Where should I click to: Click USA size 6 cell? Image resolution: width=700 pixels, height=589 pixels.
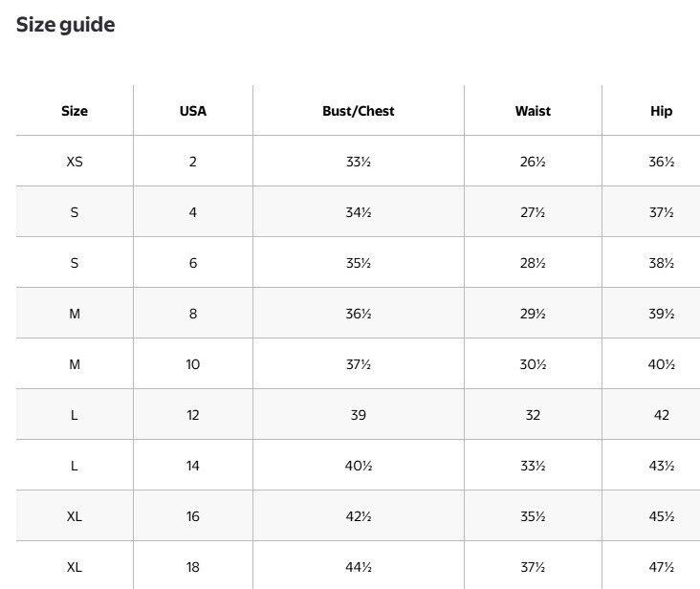click(193, 263)
